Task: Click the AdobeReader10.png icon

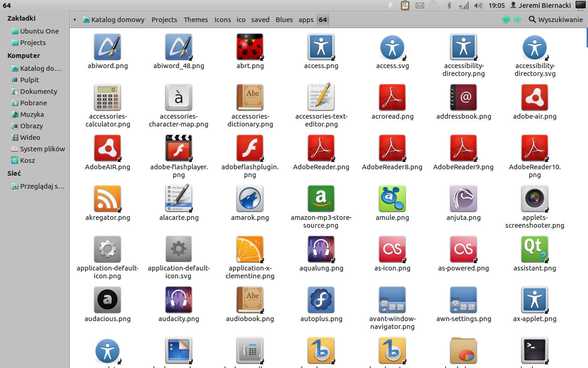Action: tap(535, 148)
